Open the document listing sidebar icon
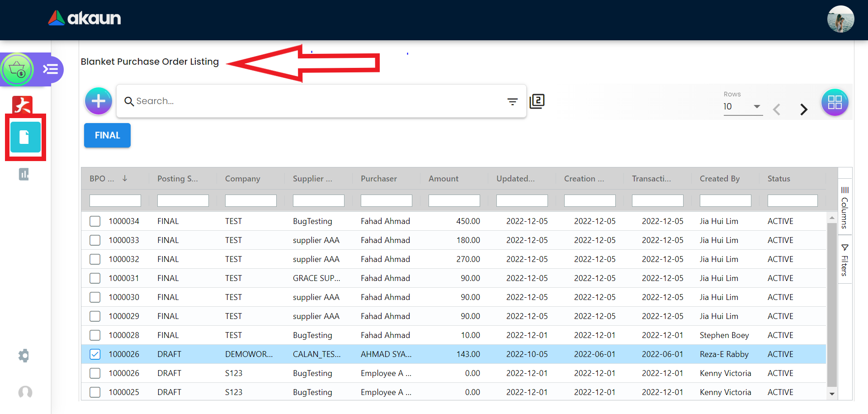 pyautogui.click(x=25, y=137)
